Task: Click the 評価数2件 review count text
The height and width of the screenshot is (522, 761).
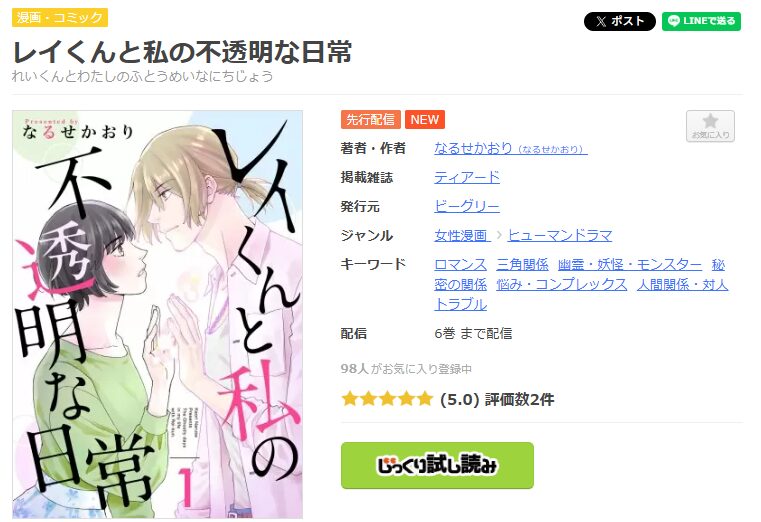Action: coord(519,400)
